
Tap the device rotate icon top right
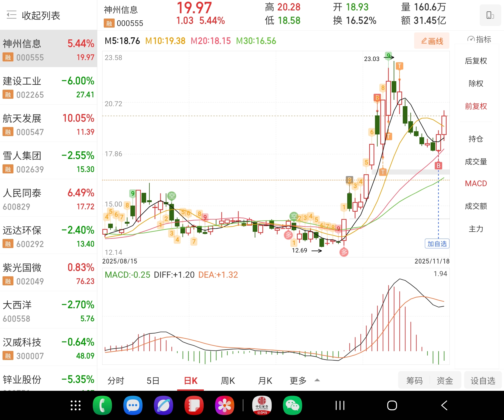coord(490,15)
